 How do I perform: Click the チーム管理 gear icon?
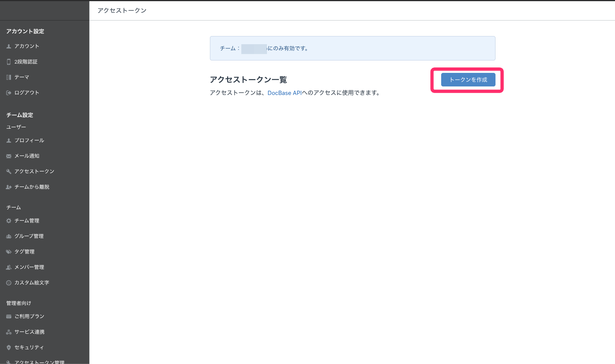(x=9, y=221)
